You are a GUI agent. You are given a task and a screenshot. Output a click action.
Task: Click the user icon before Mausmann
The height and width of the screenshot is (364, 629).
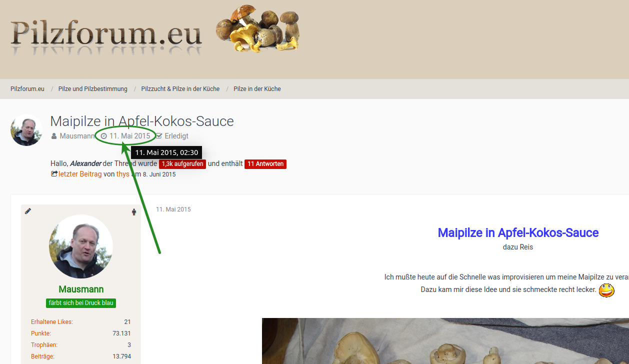(x=54, y=136)
